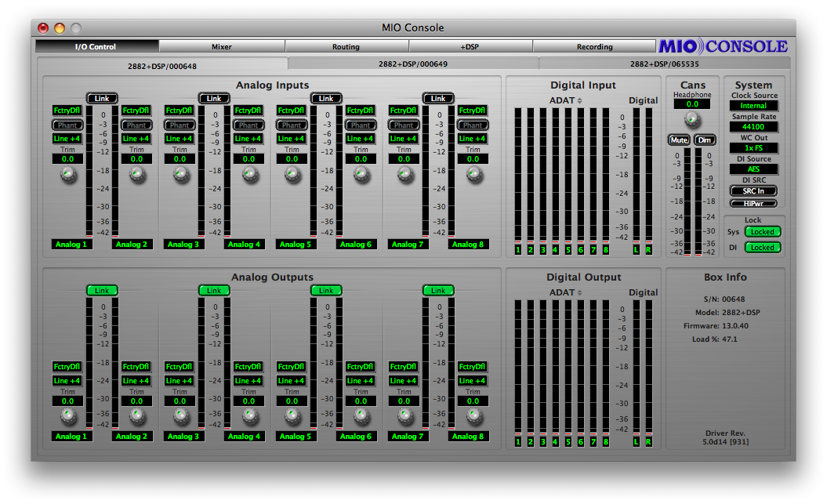827x504 pixels.
Task: Click the Analog Output 4 trim knob
Action: pos(249,417)
